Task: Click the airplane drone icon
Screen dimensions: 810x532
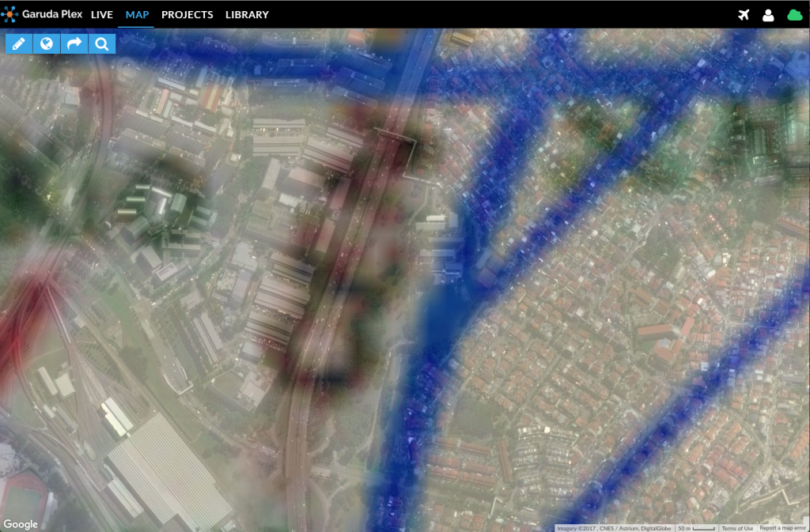Action: point(744,14)
